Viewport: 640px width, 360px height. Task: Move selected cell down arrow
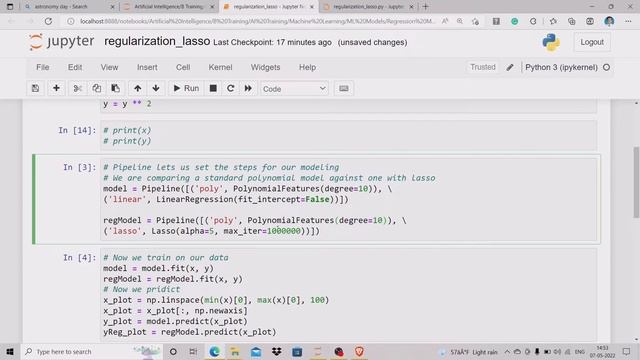click(x=156, y=89)
